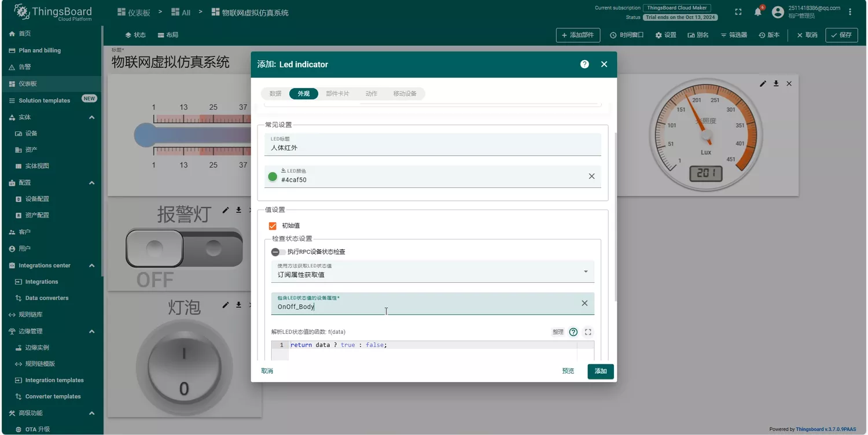Click fullscreen icon in top bar
Screen dimensions: 868x435
coord(738,12)
